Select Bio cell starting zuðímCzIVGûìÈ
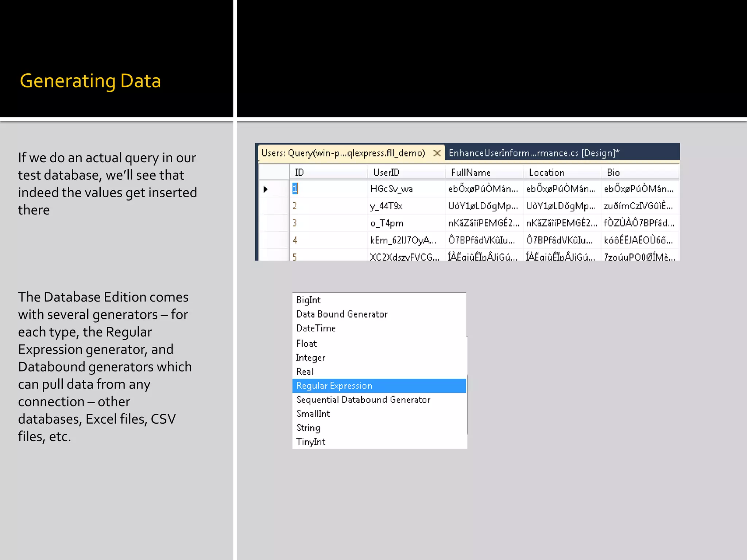Screen dimensions: 747x560 [x=640, y=206]
